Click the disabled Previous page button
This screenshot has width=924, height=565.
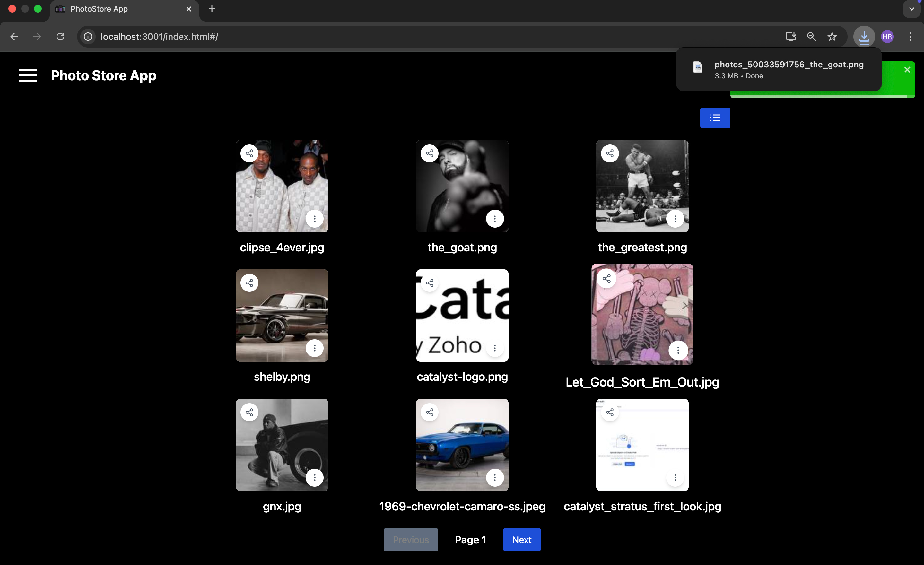pyautogui.click(x=411, y=540)
